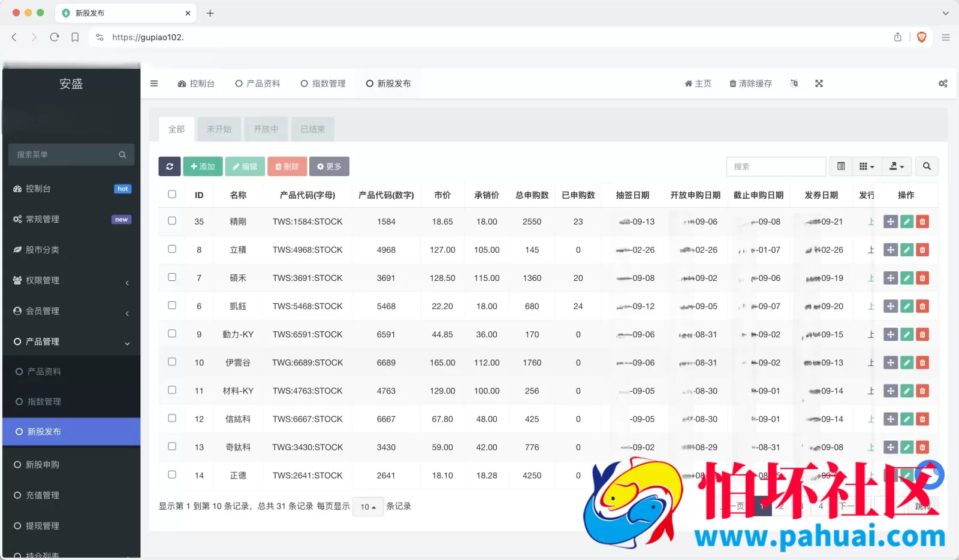Check the checkbox for row 伊雲谷
Viewport: 959px width, 560px height.
pyautogui.click(x=172, y=362)
